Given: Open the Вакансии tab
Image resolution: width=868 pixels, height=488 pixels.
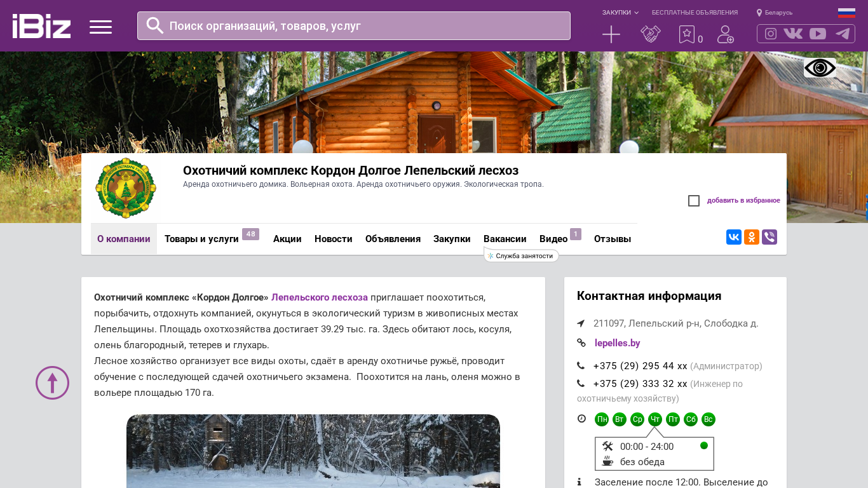Looking at the screenshot, I should tap(505, 239).
